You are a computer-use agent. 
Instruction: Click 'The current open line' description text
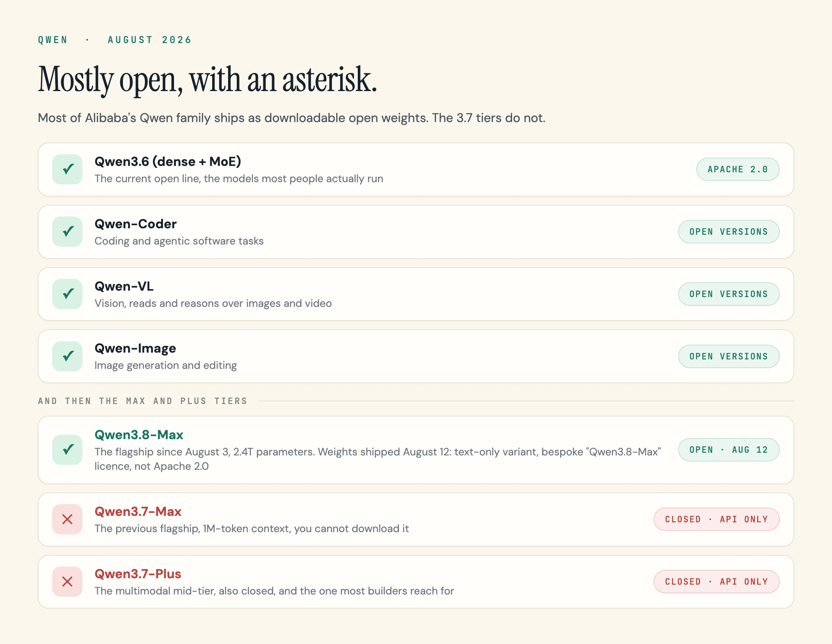pyautogui.click(x=239, y=178)
